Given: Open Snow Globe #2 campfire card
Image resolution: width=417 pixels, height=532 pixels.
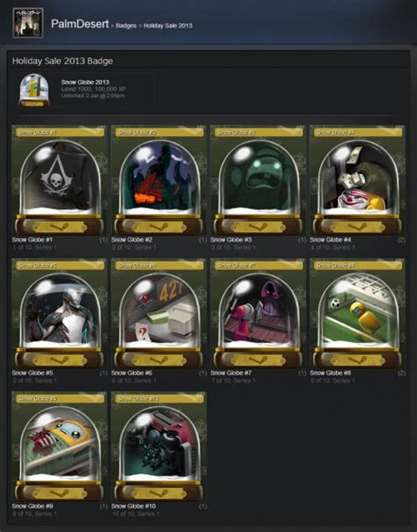Looking at the screenshot, I should click(x=158, y=180).
